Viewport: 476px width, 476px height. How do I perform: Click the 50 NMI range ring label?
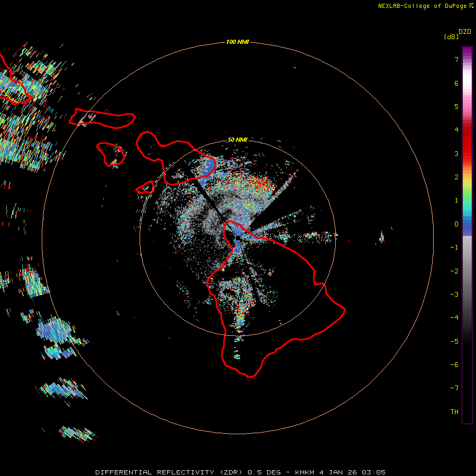point(237,140)
